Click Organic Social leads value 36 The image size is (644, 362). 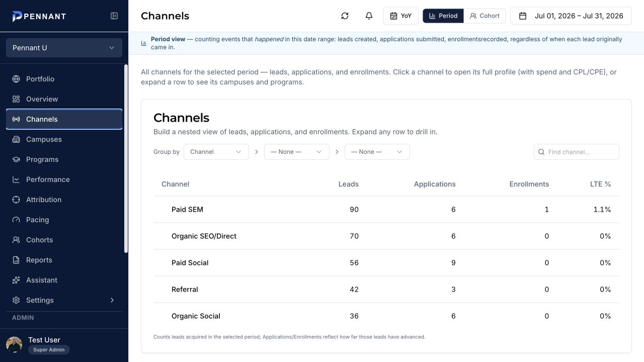[354, 316]
